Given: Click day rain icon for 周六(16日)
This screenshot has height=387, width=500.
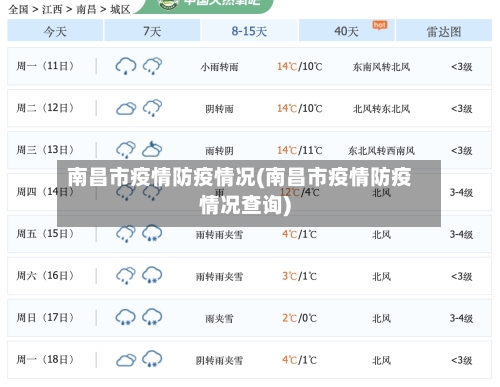Looking at the screenshot, I should click(x=126, y=276).
